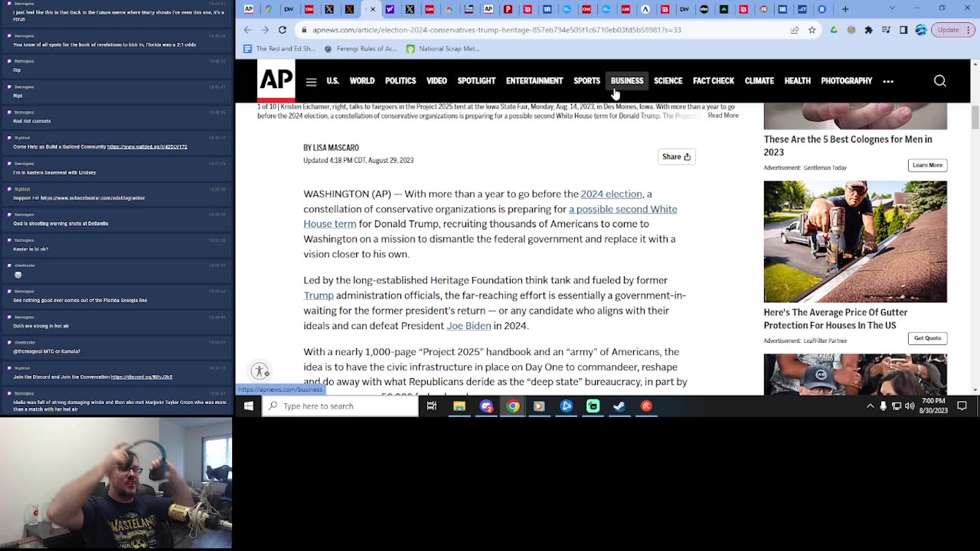Open Steam from the taskbar
This screenshot has height=551, width=980.
pyautogui.click(x=619, y=406)
